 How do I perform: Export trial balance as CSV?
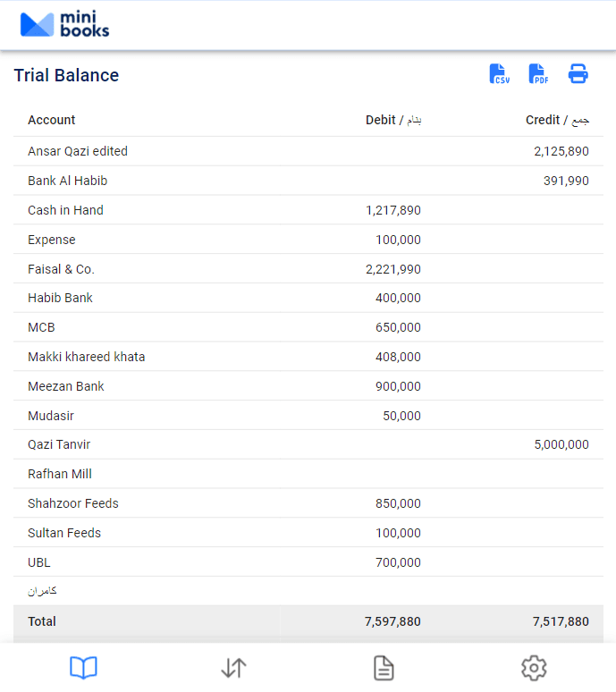point(499,75)
